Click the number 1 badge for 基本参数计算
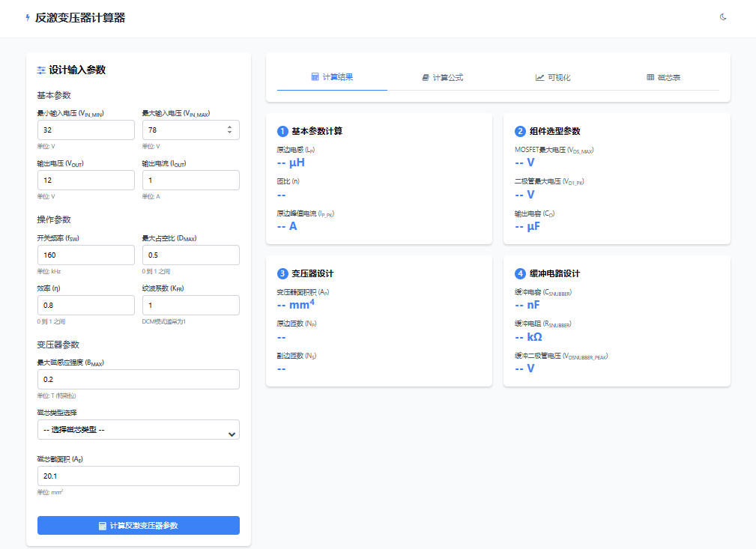Image resolution: width=756 pixels, height=549 pixels. pyautogui.click(x=282, y=131)
